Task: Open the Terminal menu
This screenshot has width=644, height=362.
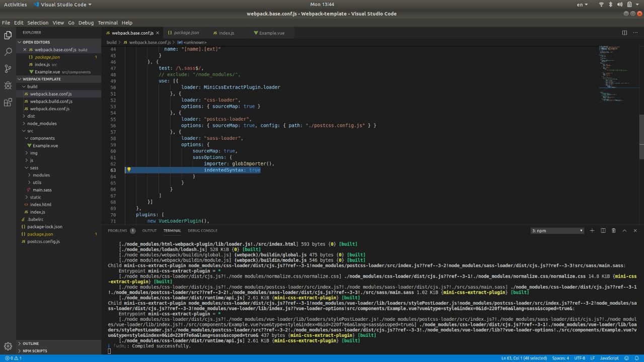Action: point(107,23)
